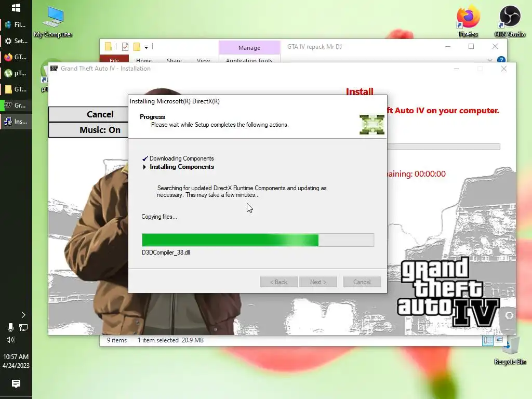
Task: Click the network tray icon
Action: [23, 327]
